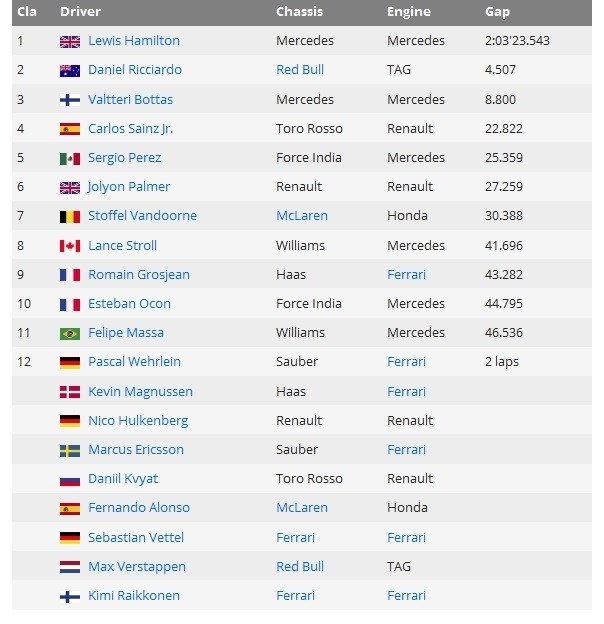The height and width of the screenshot is (624, 604).
Task: Open Lewis Hamilton's driver page
Action: tap(134, 41)
